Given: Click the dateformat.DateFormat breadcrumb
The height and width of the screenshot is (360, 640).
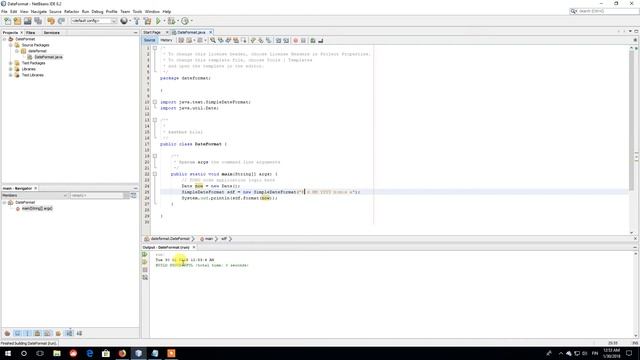Looking at the screenshot, I should click(170, 239).
